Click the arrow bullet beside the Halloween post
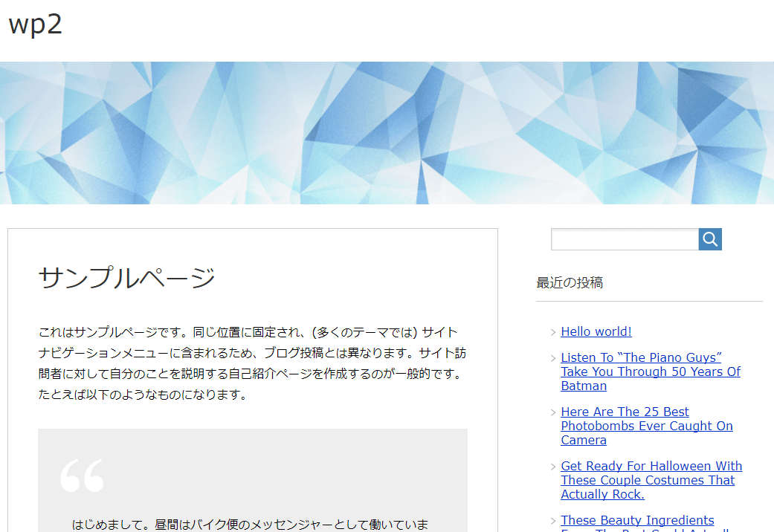This screenshot has width=774, height=532. [x=552, y=467]
